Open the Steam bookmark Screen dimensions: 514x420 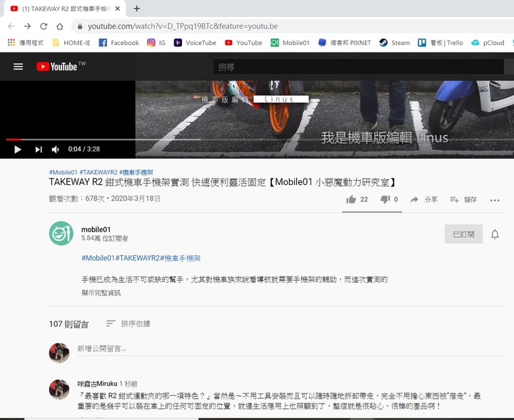395,43
